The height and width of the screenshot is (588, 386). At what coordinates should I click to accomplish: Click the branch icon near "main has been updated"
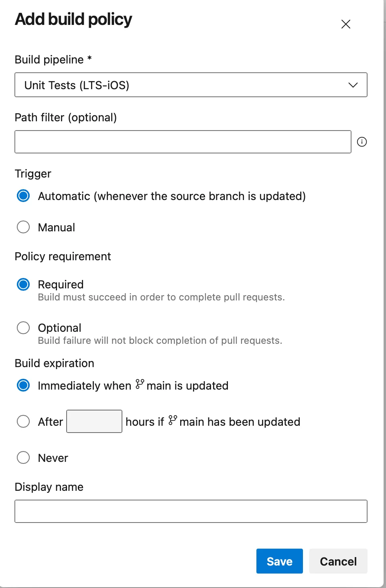coord(173,421)
